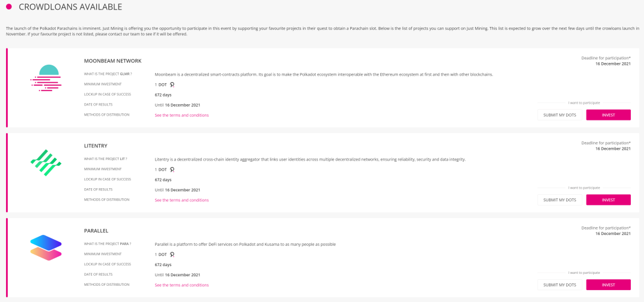Click the pink dot next to Crowdloans Available
Viewport: 644px width, 302px height.
point(9,7)
